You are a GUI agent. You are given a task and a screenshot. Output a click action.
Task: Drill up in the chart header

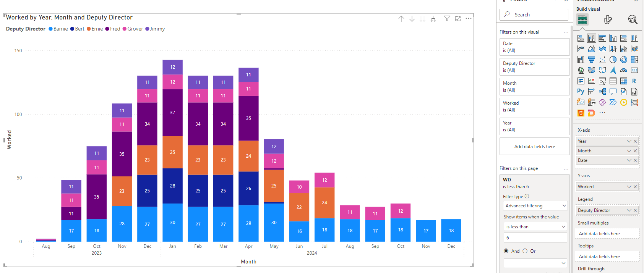tap(401, 19)
